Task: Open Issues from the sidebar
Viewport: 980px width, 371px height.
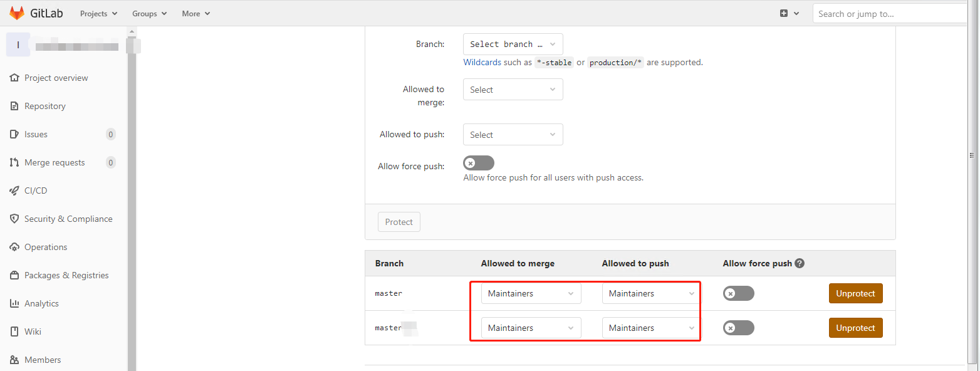Action: pos(36,133)
